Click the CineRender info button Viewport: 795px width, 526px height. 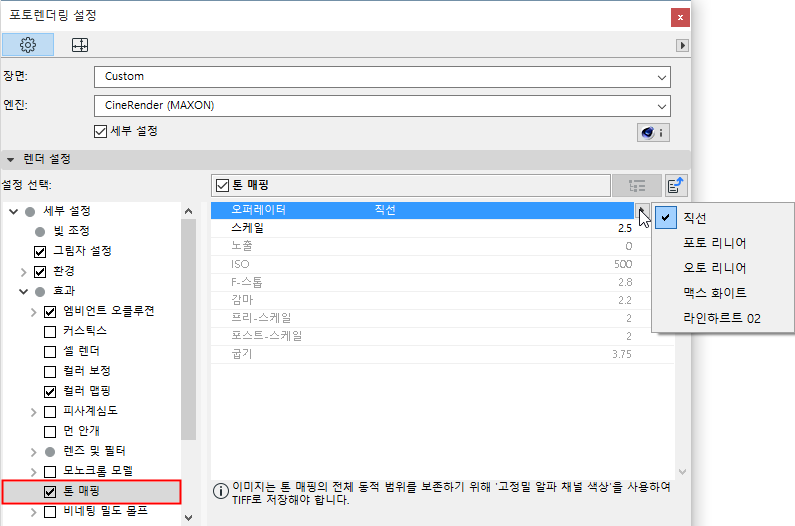653,133
